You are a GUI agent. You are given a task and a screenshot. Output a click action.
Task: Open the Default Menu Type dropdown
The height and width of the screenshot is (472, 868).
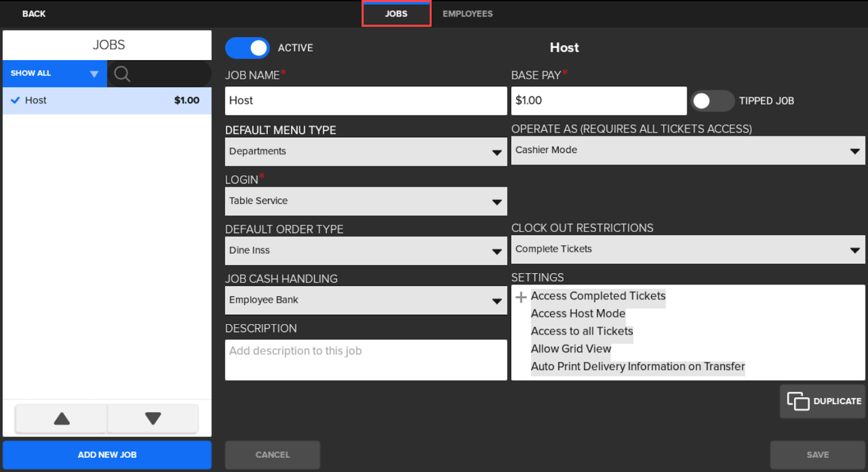366,151
